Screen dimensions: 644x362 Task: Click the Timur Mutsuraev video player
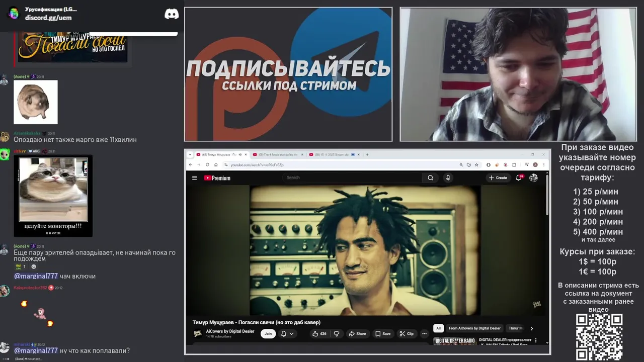[x=366, y=250]
